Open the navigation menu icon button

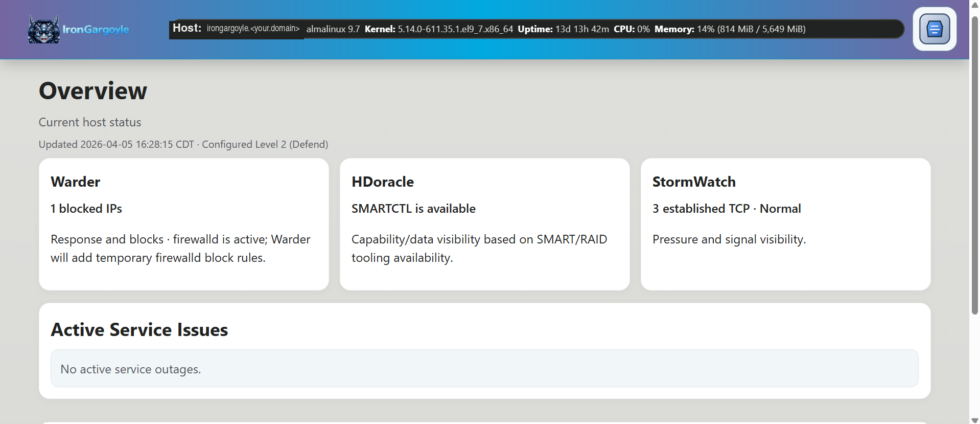pyautogui.click(x=934, y=29)
